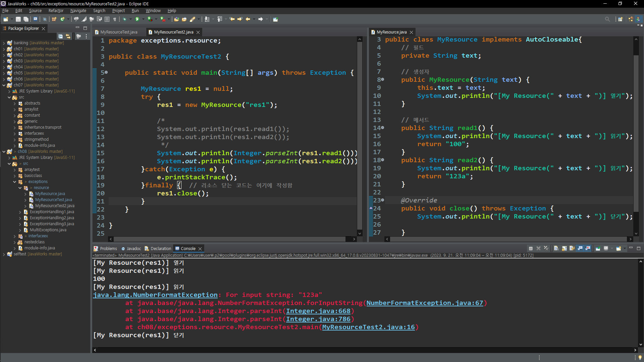Screen dimensions: 644x362
Task: Click the Debug bug icon
Action: click(124, 19)
